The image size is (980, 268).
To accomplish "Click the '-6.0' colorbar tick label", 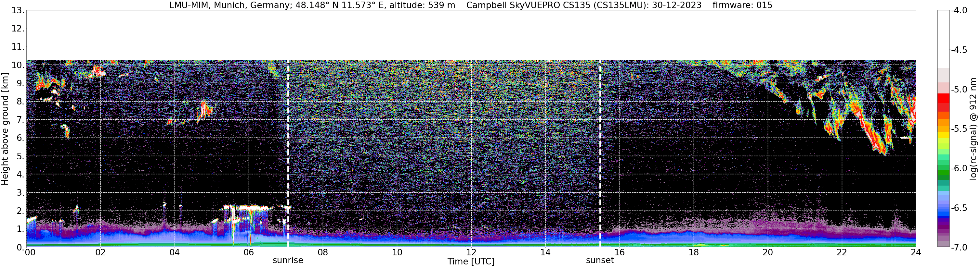I will [x=959, y=168].
